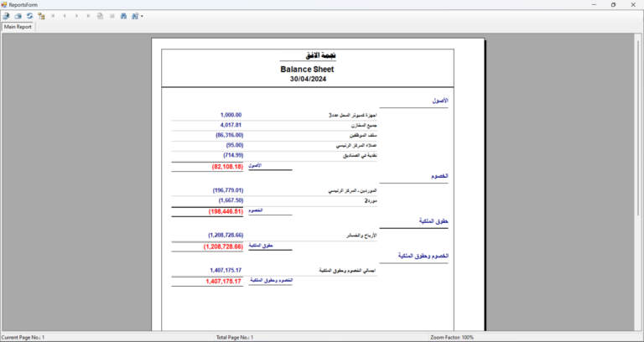Select the red 1,407,175.17 grand total

tap(223, 282)
